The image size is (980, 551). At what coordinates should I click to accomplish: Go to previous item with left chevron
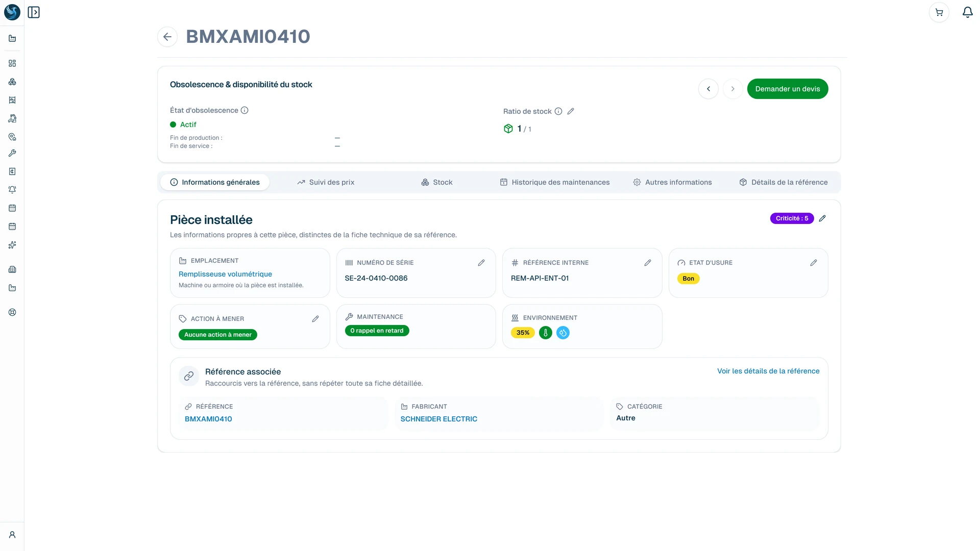click(x=708, y=89)
